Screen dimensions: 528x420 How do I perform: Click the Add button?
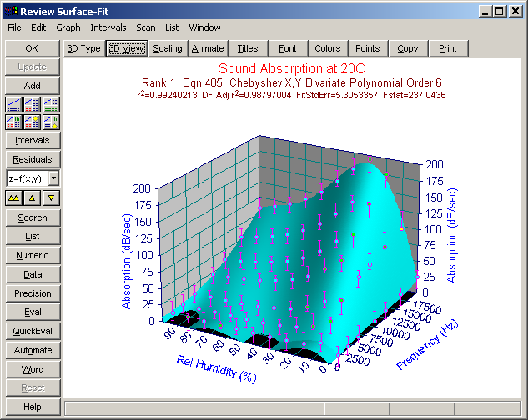point(33,86)
